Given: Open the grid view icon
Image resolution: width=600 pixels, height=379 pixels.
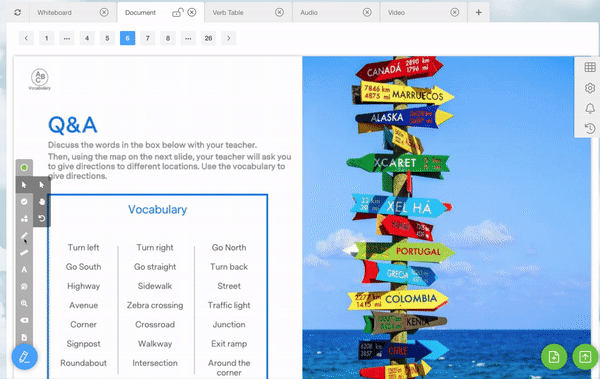Looking at the screenshot, I should click(x=590, y=67).
